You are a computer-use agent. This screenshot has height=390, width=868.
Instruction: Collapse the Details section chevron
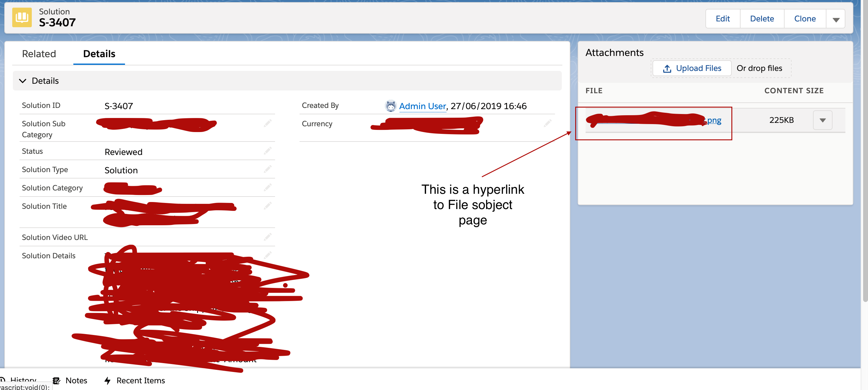pyautogui.click(x=23, y=81)
